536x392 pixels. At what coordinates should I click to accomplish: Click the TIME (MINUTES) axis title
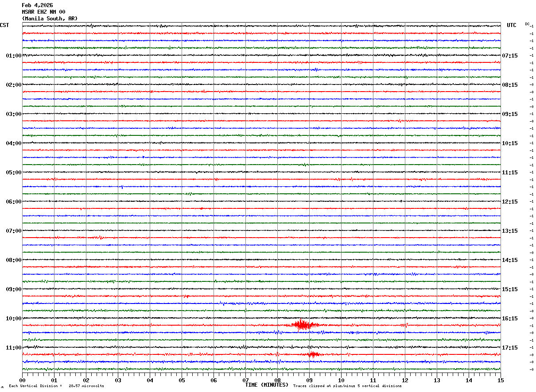267,385
